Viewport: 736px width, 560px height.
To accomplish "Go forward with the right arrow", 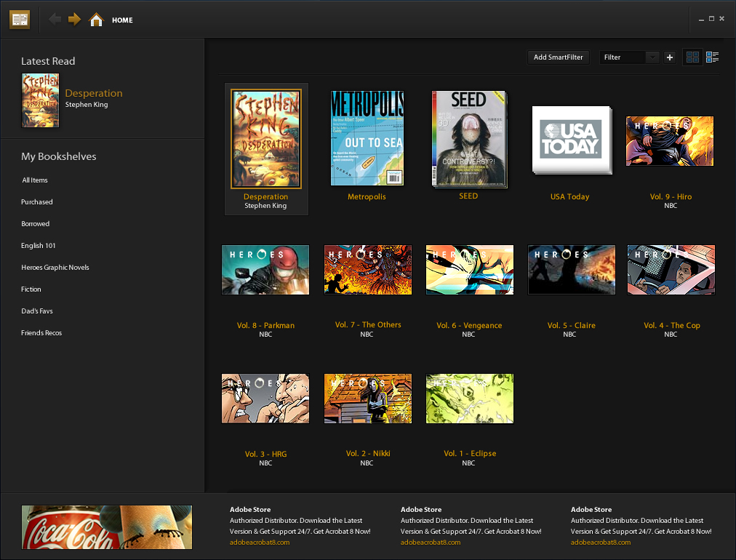I will (74, 20).
